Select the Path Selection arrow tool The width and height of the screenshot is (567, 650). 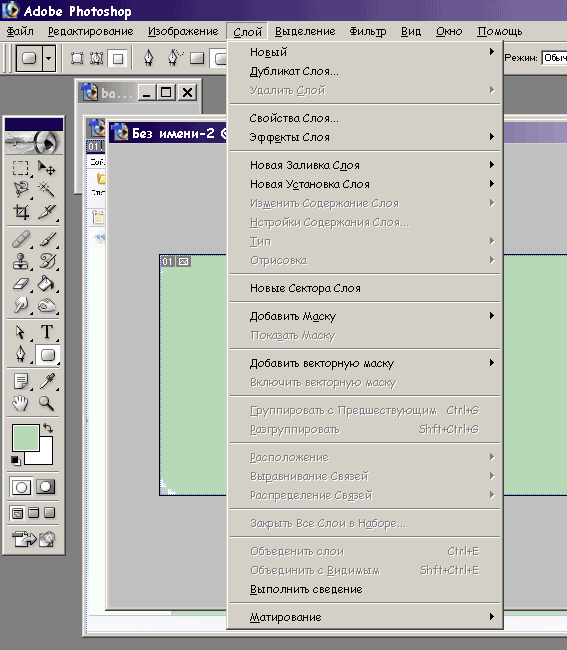click(x=20, y=332)
